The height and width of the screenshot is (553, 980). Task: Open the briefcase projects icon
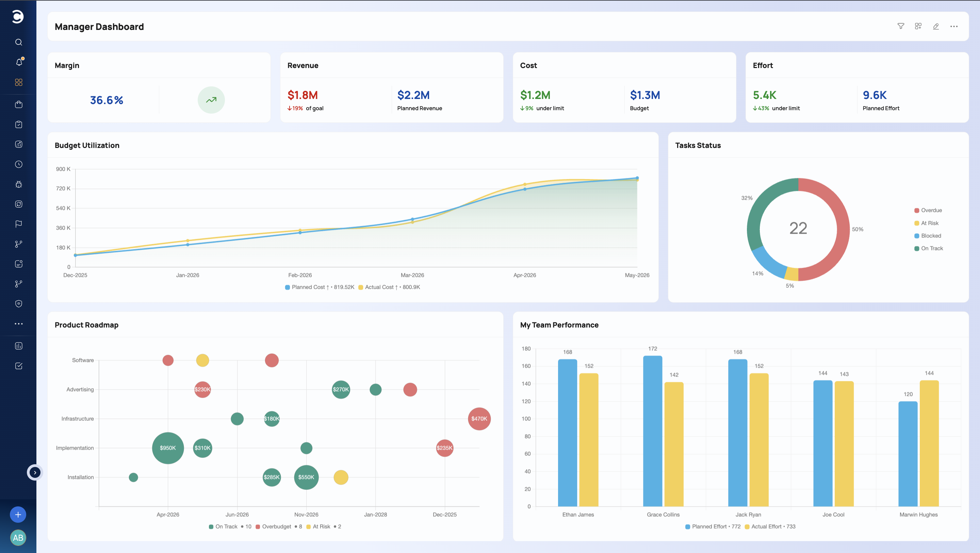click(x=19, y=104)
